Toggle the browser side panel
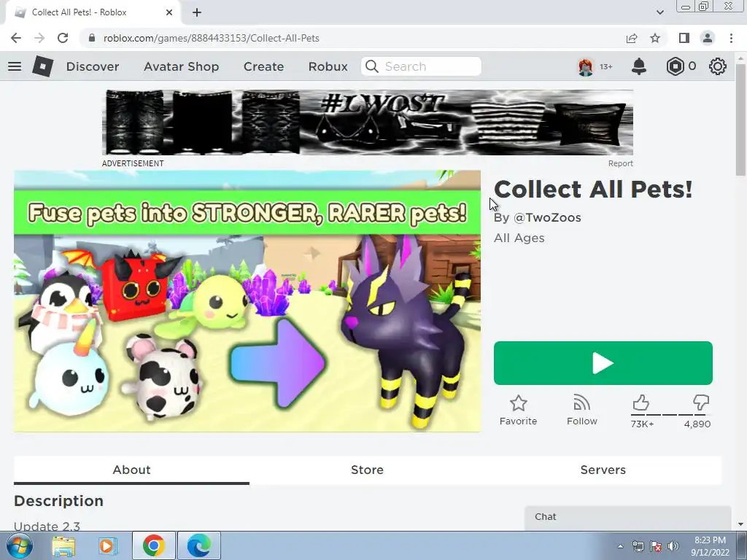 coord(684,38)
